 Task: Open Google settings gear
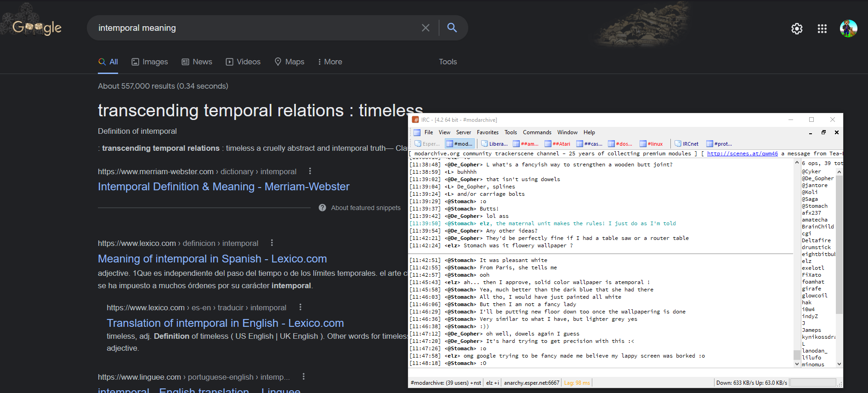coord(797,28)
